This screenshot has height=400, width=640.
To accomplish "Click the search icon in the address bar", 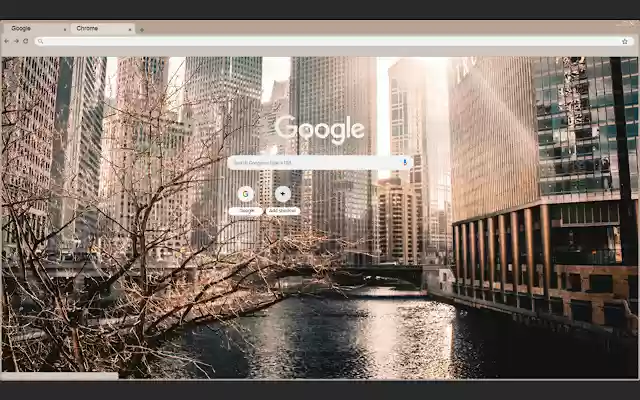I will [40, 41].
